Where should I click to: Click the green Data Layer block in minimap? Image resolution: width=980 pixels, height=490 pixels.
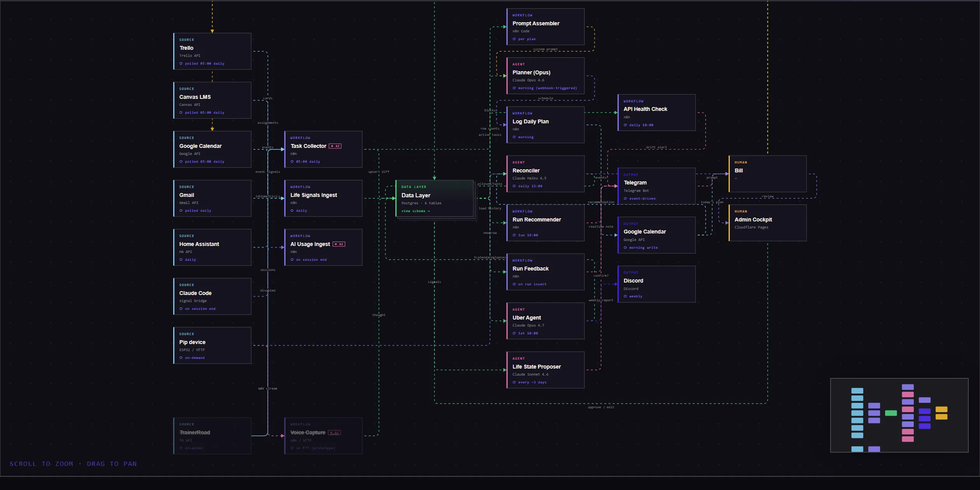click(891, 413)
